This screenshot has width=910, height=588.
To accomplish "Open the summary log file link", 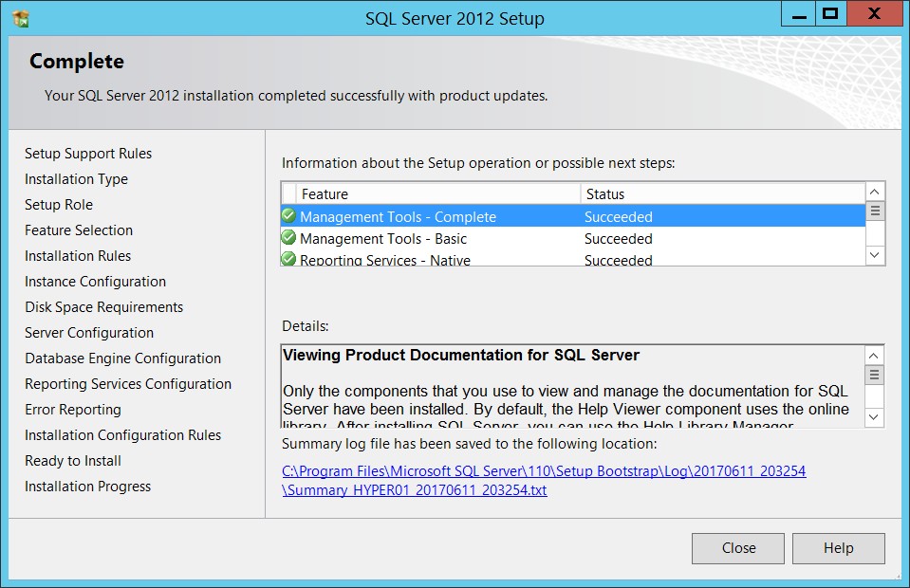I will pyautogui.click(x=544, y=480).
